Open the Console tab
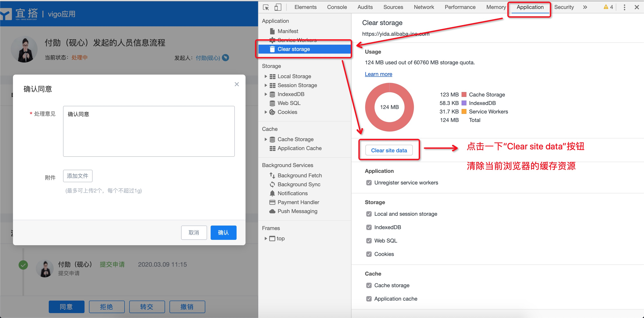 point(337,7)
